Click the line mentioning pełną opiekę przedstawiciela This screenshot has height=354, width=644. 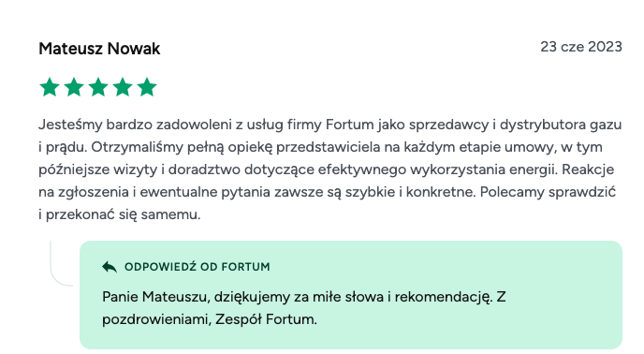[320, 147]
